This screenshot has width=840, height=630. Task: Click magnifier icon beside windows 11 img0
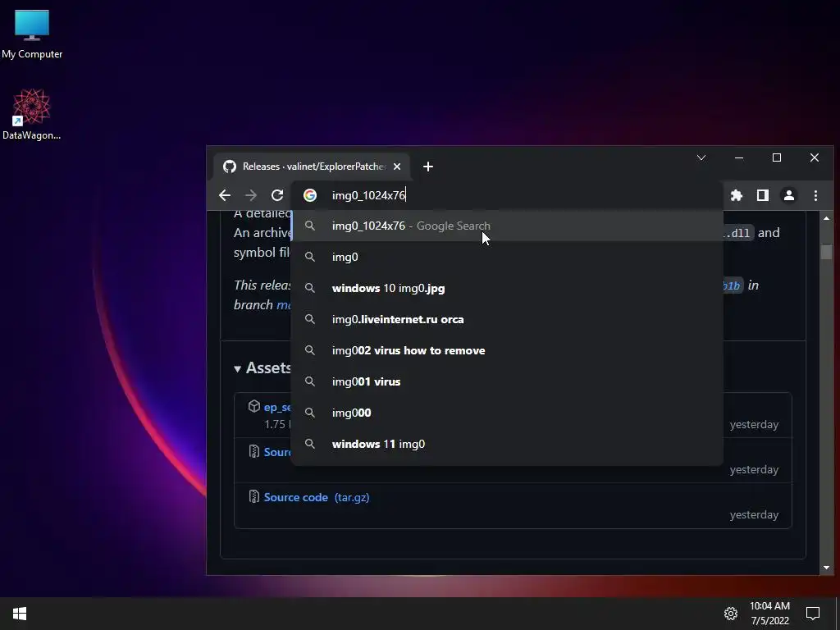click(x=309, y=444)
